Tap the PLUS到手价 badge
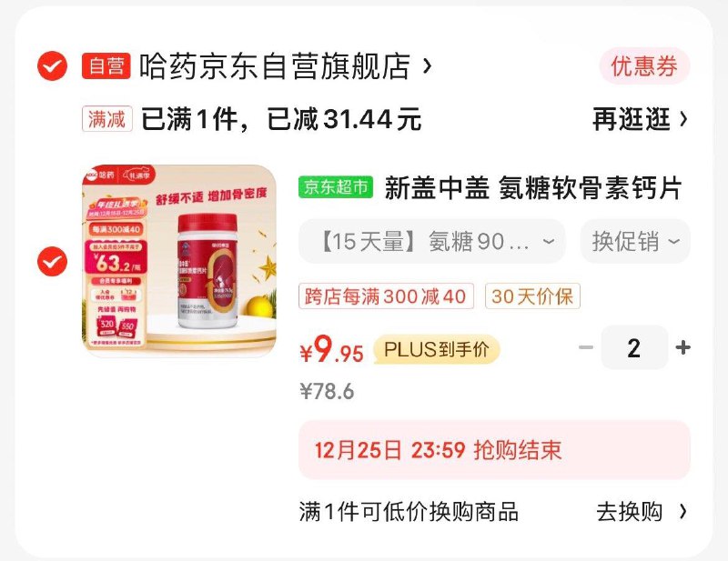The image size is (728, 561). (x=437, y=349)
